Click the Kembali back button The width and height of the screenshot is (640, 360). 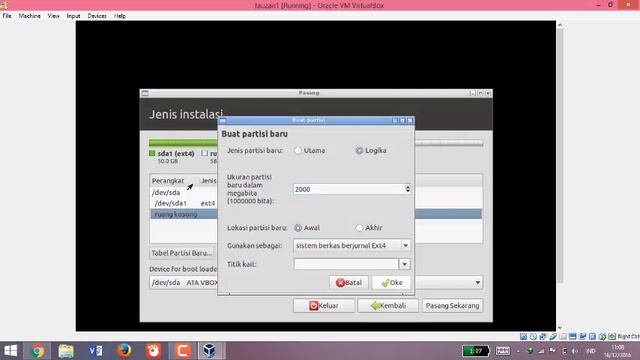tap(388, 306)
